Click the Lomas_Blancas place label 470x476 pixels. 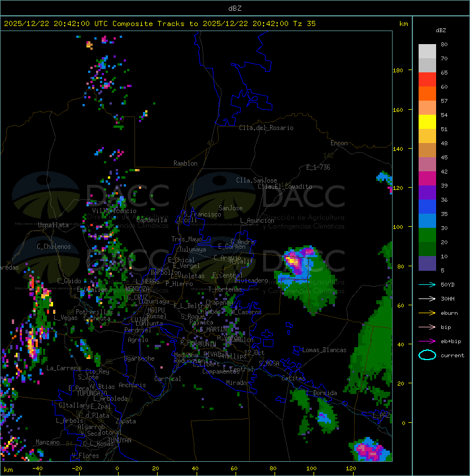click(x=324, y=350)
